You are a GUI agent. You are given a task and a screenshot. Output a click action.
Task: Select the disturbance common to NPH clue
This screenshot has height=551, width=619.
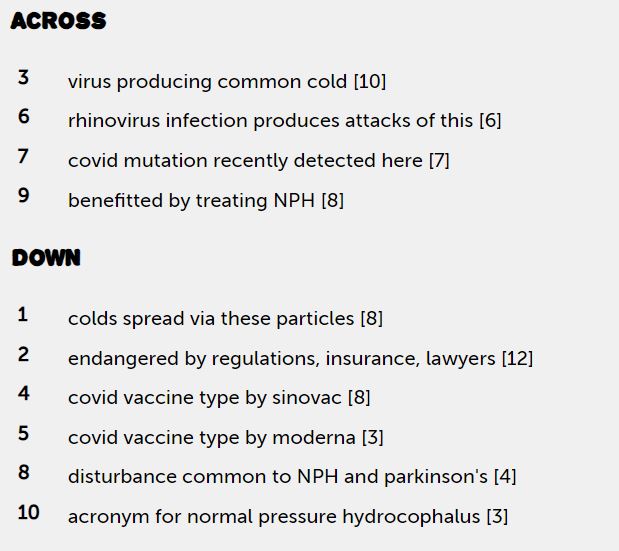[292, 477]
